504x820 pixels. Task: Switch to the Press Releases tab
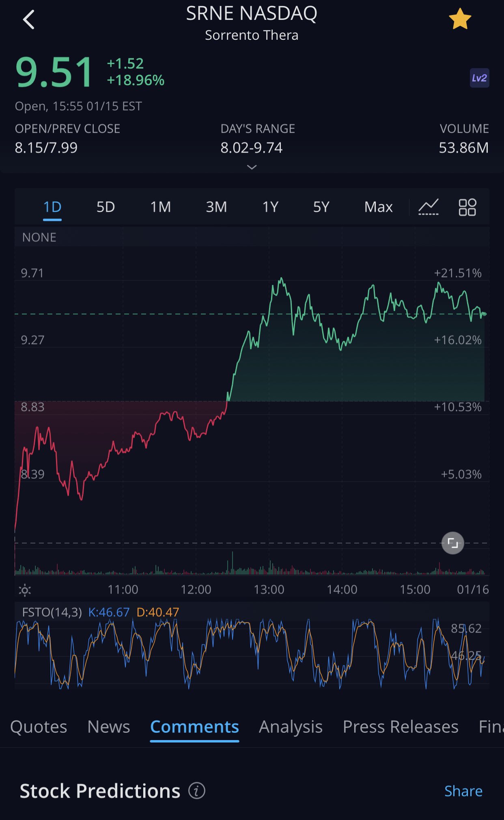point(401,727)
